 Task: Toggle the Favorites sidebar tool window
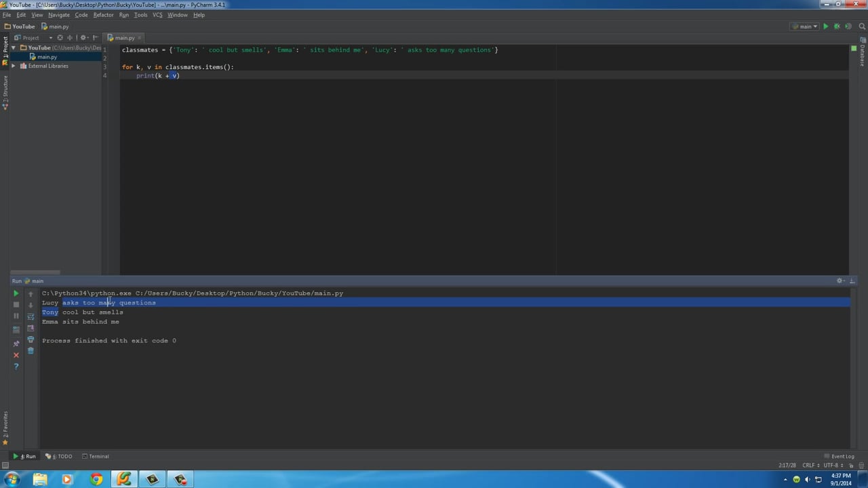[5, 427]
